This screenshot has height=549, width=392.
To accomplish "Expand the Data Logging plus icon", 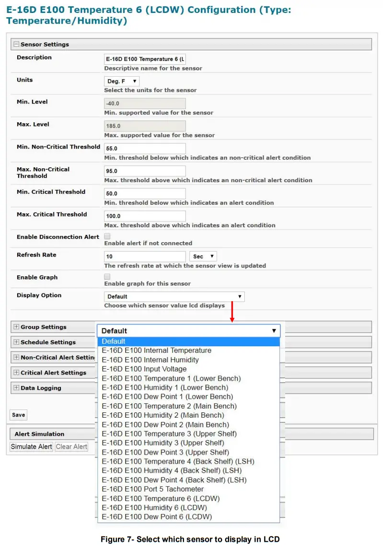I will [x=16, y=388].
